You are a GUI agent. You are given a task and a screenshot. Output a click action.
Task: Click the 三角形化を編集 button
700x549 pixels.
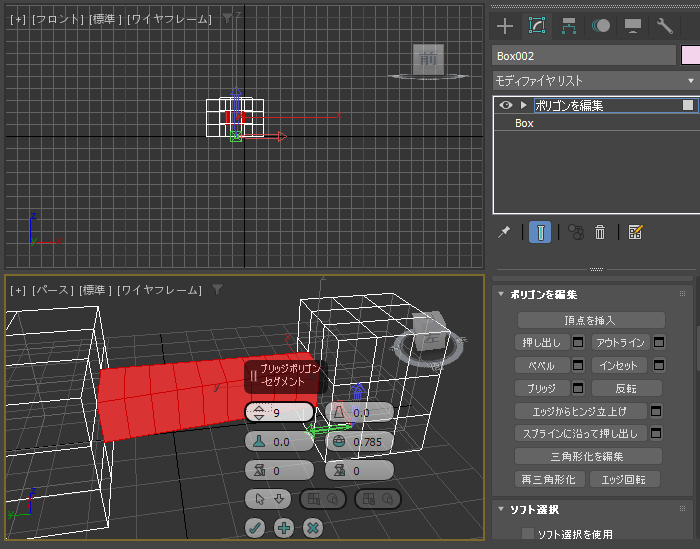coord(588,457)
